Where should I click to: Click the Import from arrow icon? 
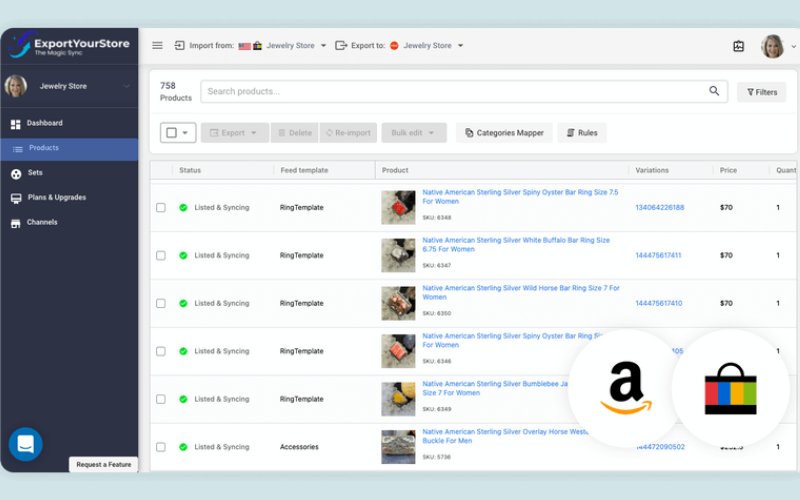click(180, 45)
